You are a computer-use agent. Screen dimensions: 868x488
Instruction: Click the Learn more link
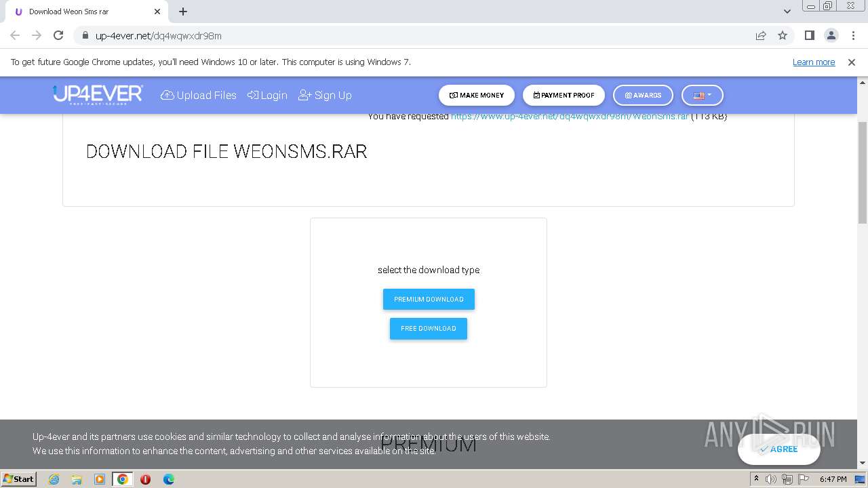814,62
